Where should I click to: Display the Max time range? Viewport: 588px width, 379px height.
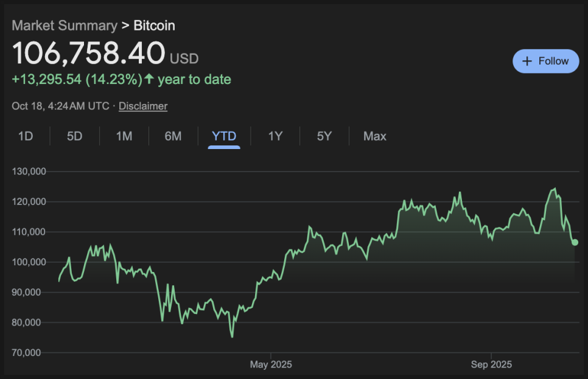(374, 136)
